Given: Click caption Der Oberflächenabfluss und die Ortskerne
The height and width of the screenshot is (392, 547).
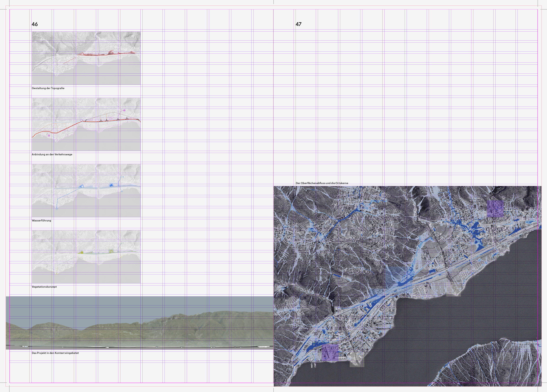Looking at the screenshot, I should pos(322,183).
